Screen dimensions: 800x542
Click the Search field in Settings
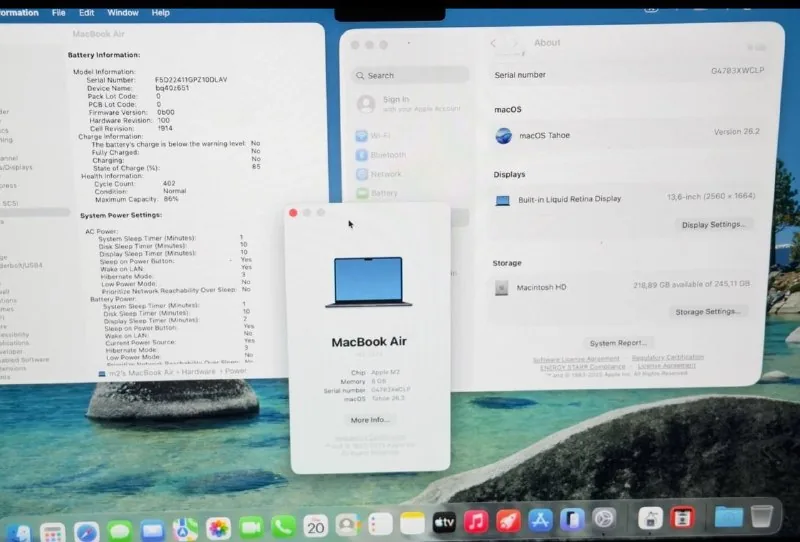tap(411, 76)
